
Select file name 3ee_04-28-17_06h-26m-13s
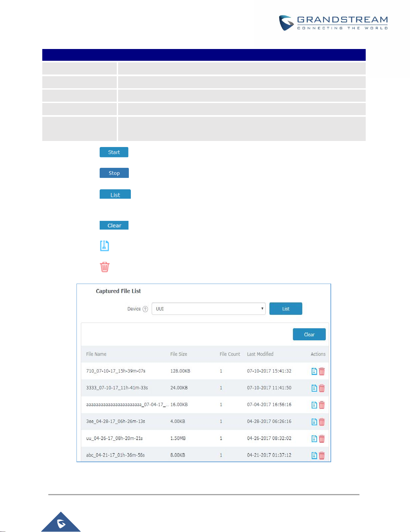tap(116, 421)
